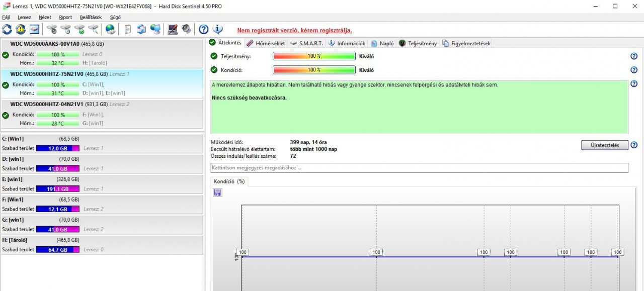Select disk WDC WD5000HHTZ-04N21V1 in list
This screenshot has width=644, height=291.
(x=102, y=114)
